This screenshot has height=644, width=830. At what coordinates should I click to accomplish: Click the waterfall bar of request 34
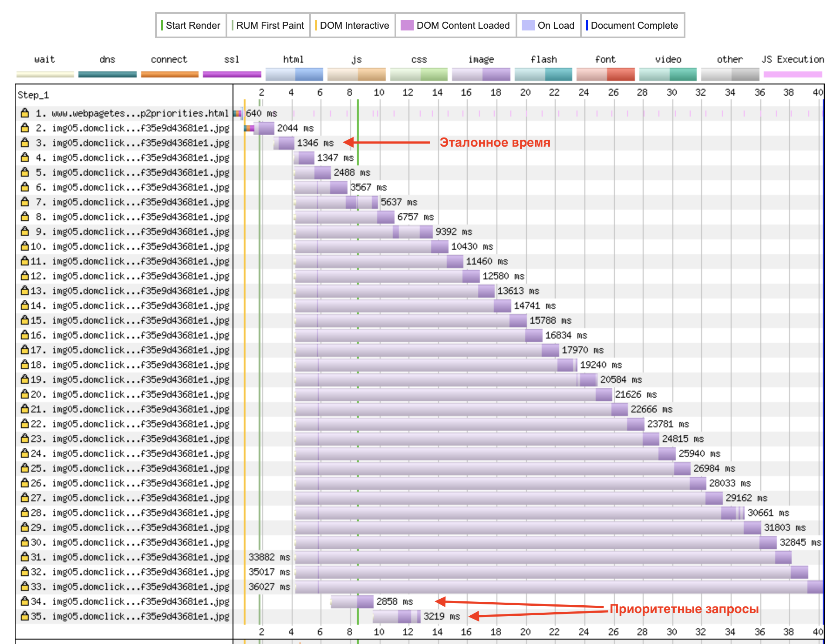352,601
